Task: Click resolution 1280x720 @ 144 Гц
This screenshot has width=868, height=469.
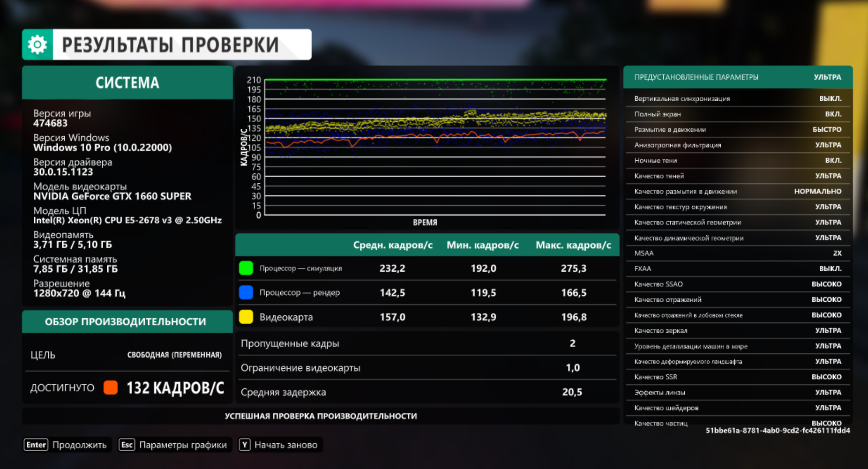Action: [79, 293]
